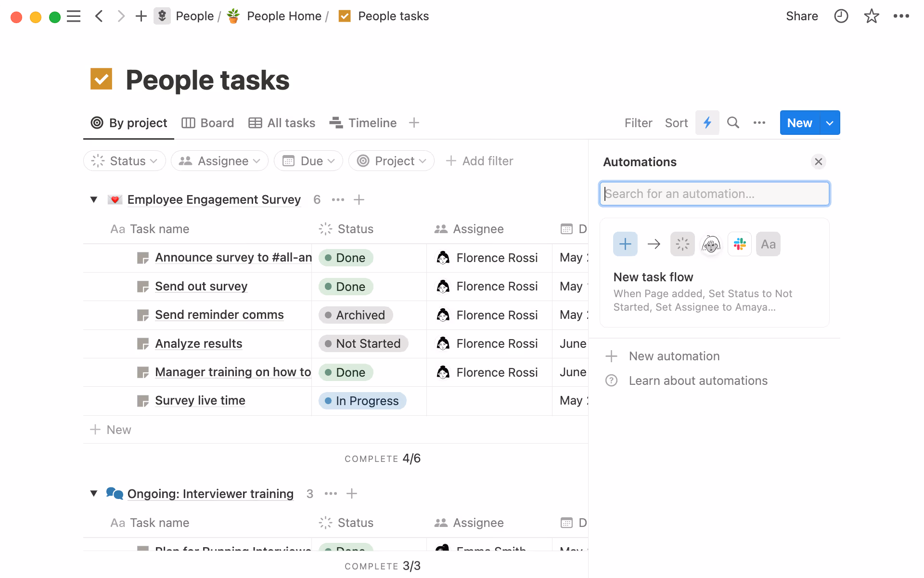924x578 pixels.
Task: Switch to the Timeline view tab
Action: (363, 123)
